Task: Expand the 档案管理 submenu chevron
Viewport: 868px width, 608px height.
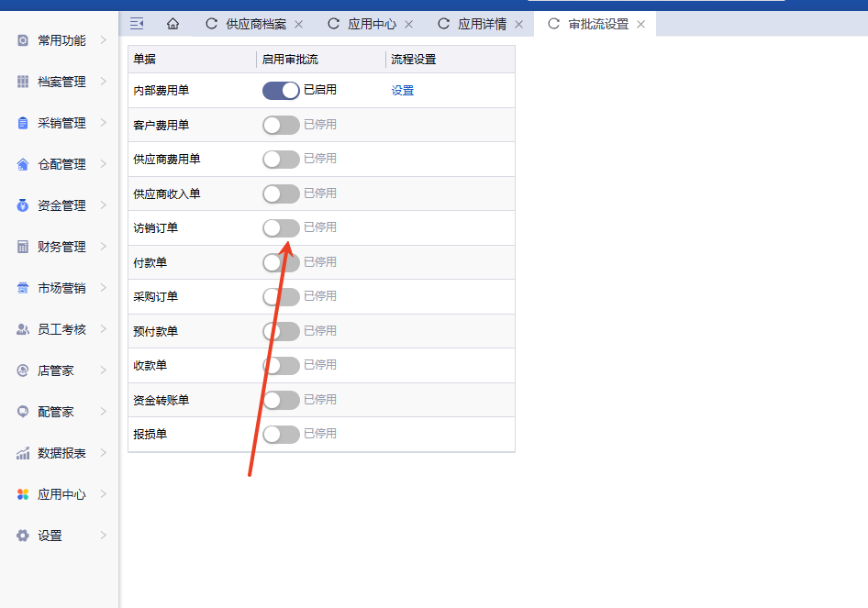Action: [103, 82]
